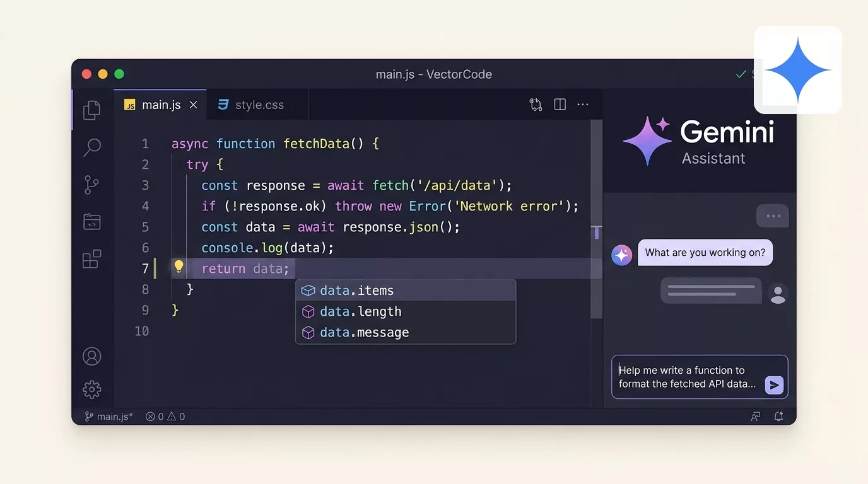The image size is (868, 484).
Task: Click line number 1 in gutter
Action: tap(145, 144)
